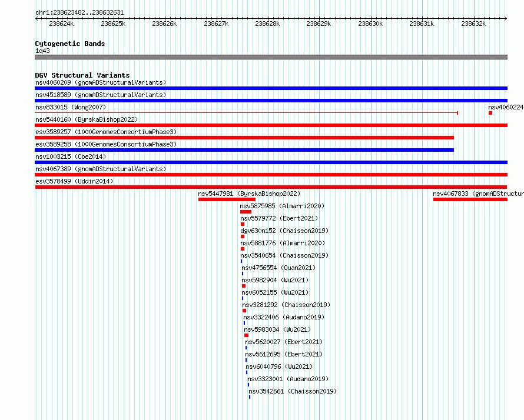Screen dimensions: 524x420
Task: Open the nsv5982904 (Wu2021) label
Action: (x=275, y=280)
